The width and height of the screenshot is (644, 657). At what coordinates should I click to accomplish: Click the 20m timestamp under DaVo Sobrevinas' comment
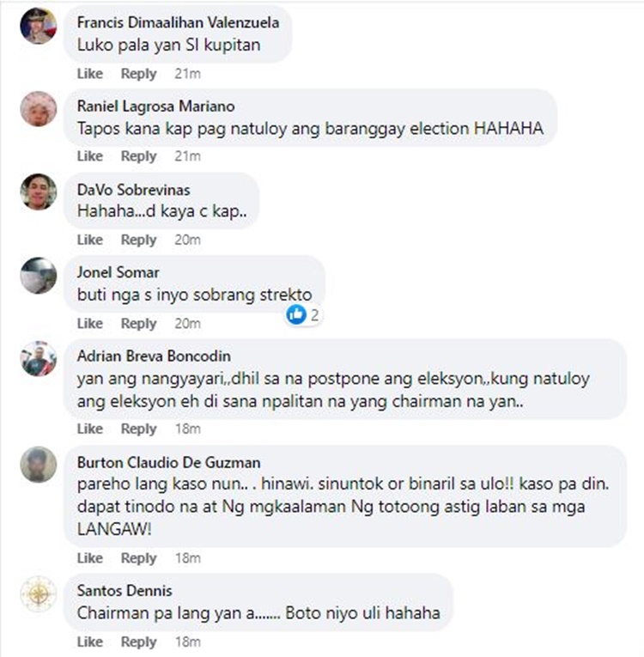[x=188, y=240]
